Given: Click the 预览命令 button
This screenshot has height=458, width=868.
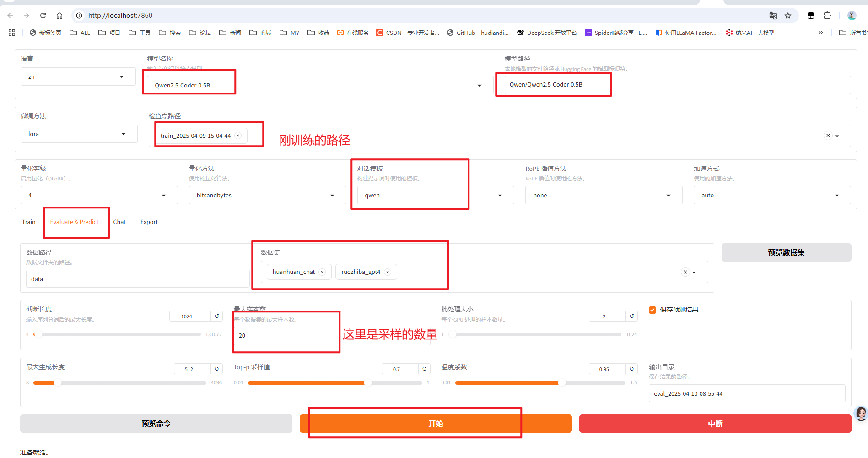Looking at the screenshot, I should click(156, 424).
